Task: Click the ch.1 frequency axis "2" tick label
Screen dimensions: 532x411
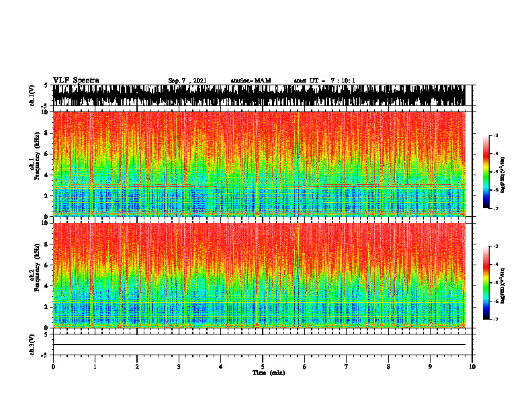Action: pos(47,195)
